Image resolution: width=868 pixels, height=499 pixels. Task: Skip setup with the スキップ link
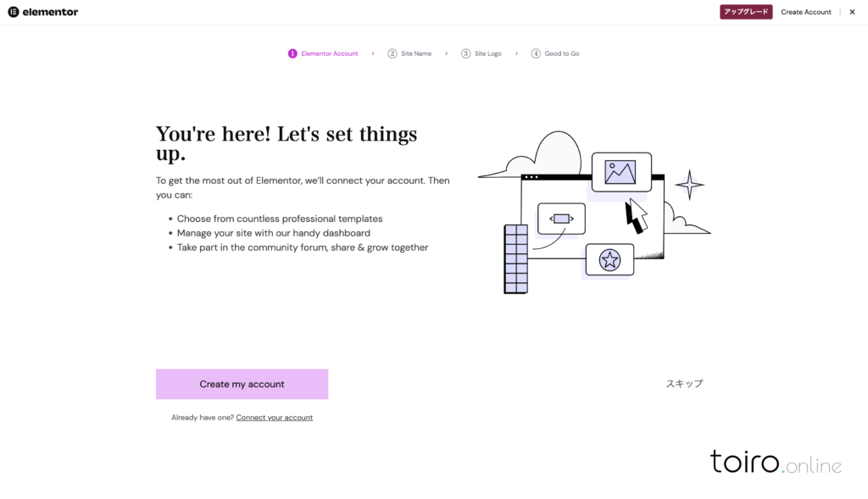pyautogui.click(x=684, y=384)
